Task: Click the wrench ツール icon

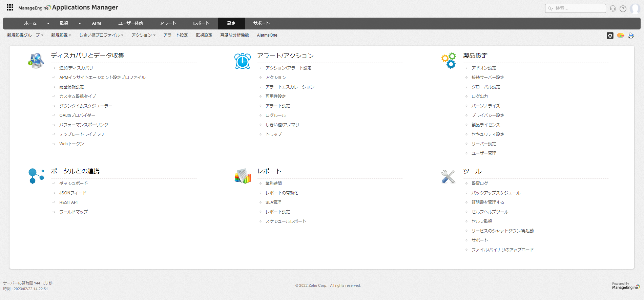Action: coord(448,176)
